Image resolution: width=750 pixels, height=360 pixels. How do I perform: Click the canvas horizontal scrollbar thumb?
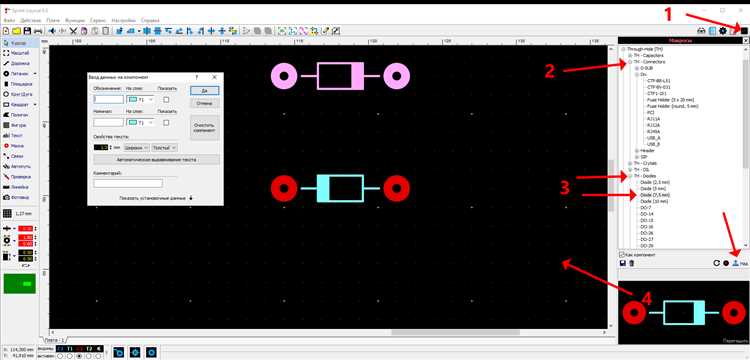coord(455,332)
